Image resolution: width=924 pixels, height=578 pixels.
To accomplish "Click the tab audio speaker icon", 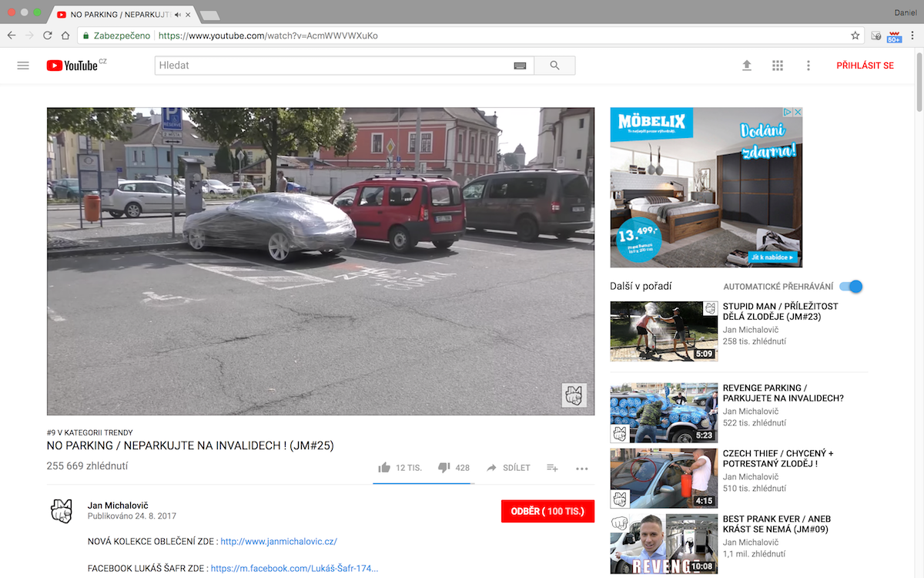I will coord(179,15).
